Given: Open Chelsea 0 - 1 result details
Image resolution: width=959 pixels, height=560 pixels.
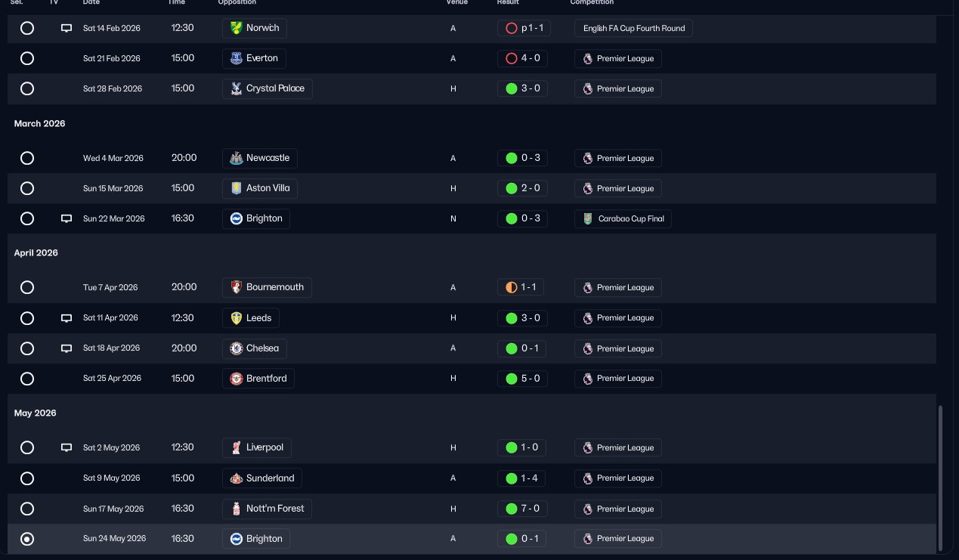Looking at the screenshot, I should click(522, 348).
